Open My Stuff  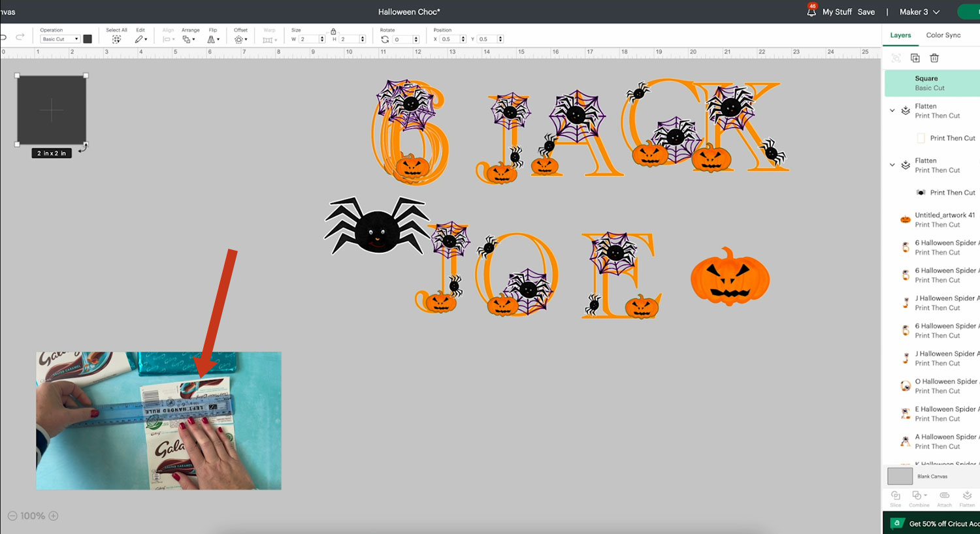click(837, 12)
